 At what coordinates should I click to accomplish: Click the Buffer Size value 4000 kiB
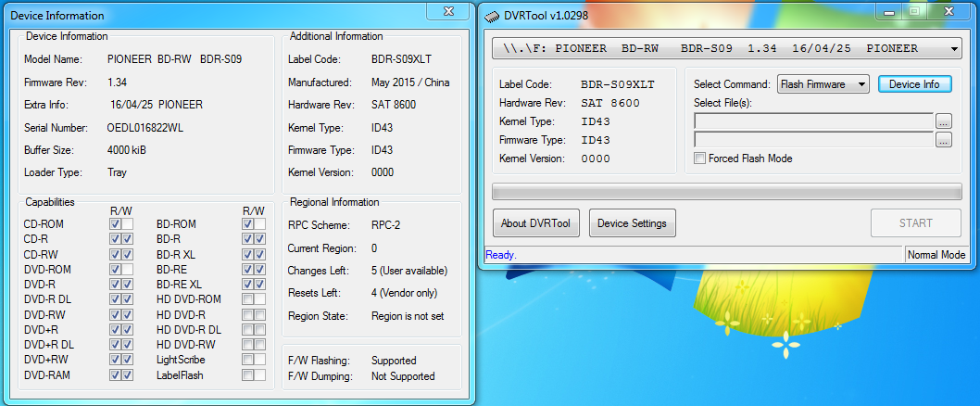[127, 150]
